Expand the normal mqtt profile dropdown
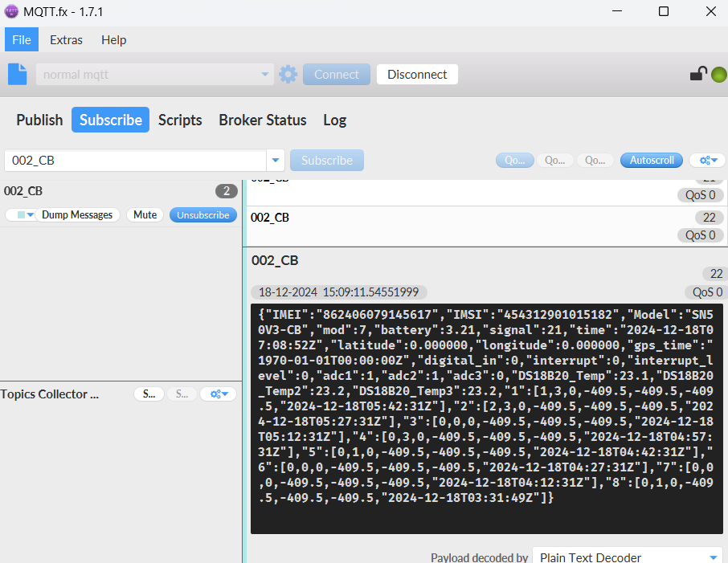 click(264, 74)
